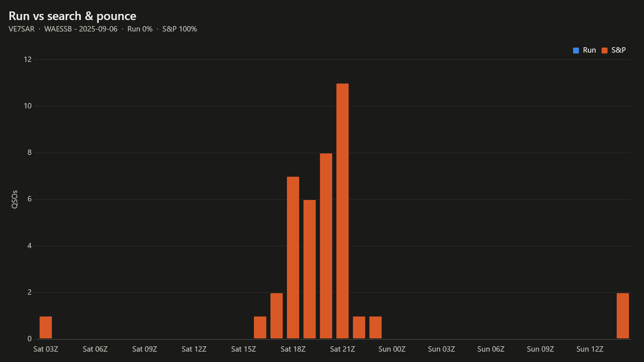
Task: Click the 1-QSO bar at Sat 16Z
Action: pyautogui.click(x=260, y=327)
